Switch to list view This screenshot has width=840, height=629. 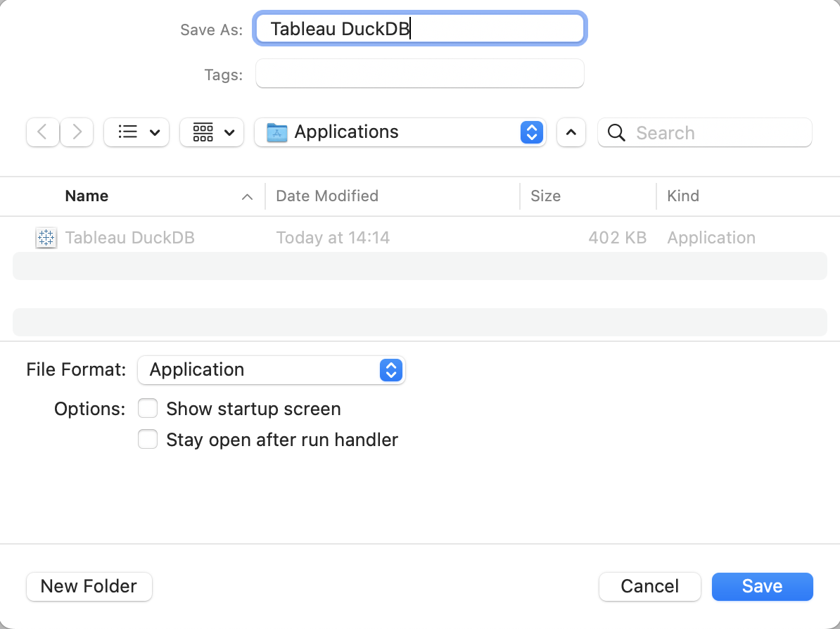tap(129, 132)
